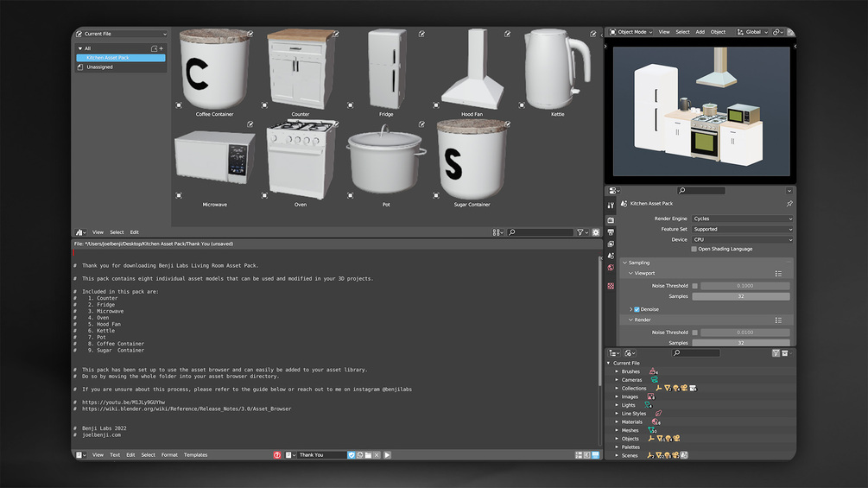Create new text copy icon beside Thank You

coord(360,455)
